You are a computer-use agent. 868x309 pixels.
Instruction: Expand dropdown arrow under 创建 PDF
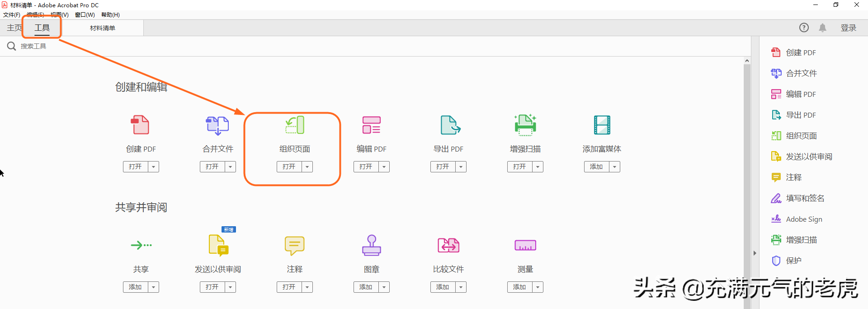(154, 167)
